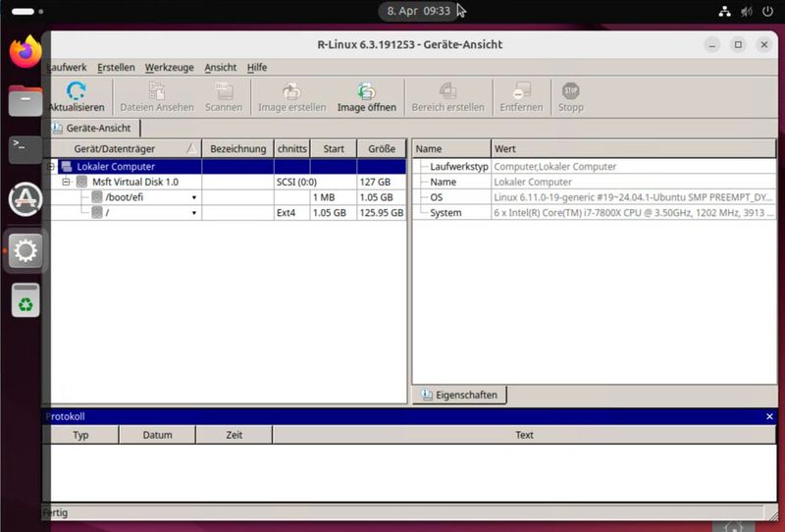Select the Geräte-Ansicht tab

tap(93, 129)
